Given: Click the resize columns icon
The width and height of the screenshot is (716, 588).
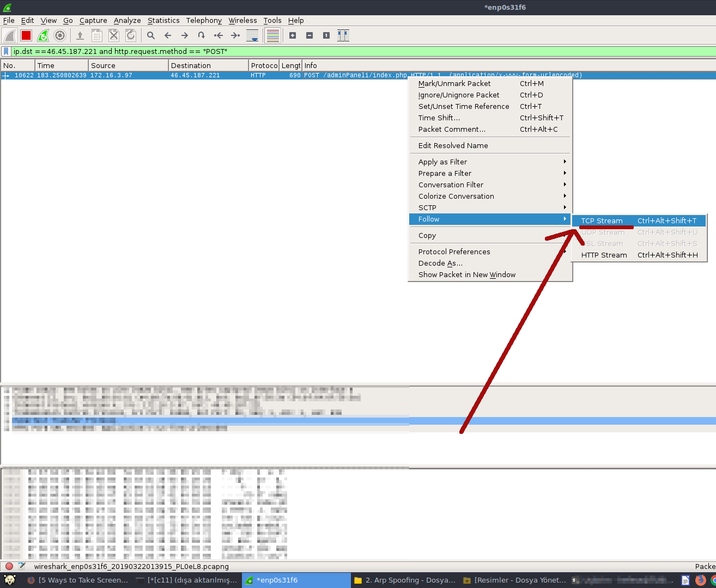Looking at the screenshot, I should (343, 36).
